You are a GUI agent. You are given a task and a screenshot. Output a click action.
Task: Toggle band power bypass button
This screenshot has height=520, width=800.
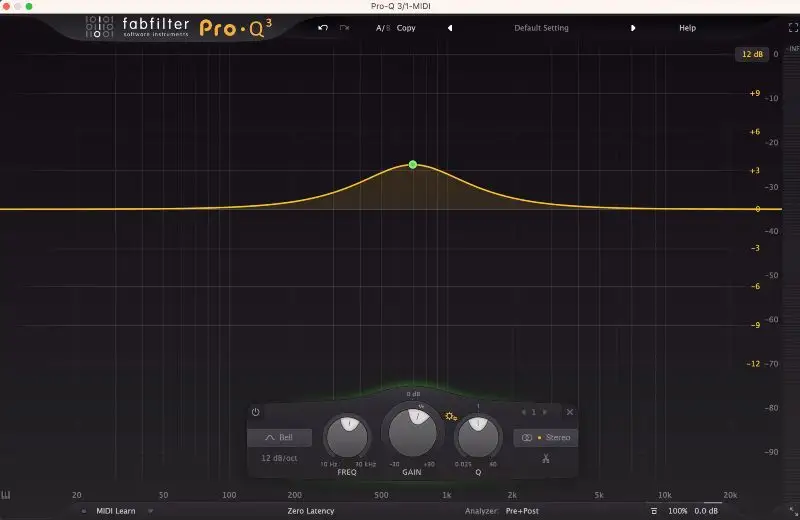[x=256, y=412]
